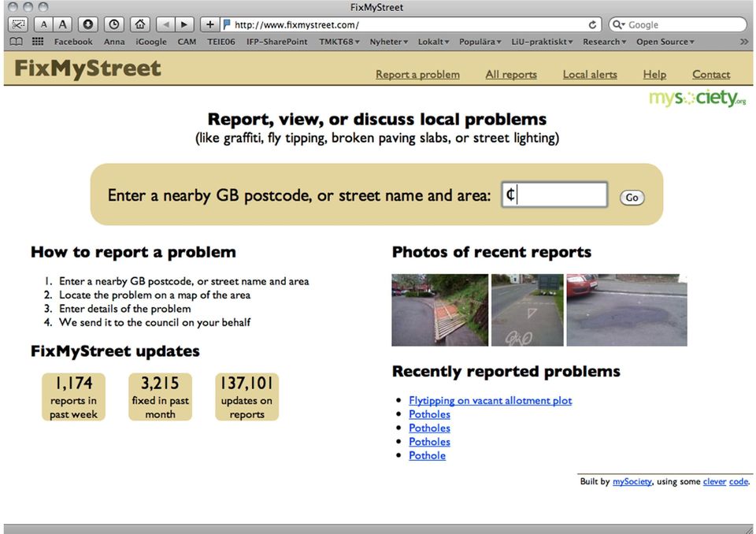Viewport: 756px width, 534px height.
Task: Open the iGoogle bookmark
Action: pyautogui.click(x=151, y=42)
